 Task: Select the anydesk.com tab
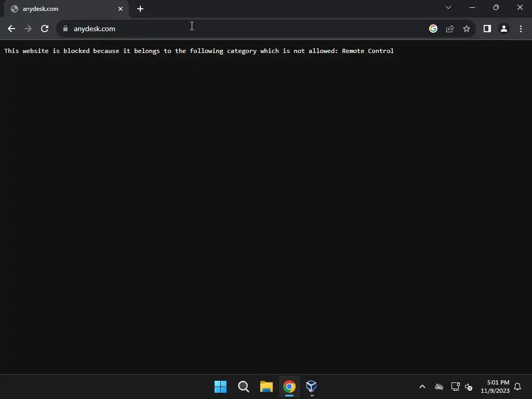coord(66,9)
